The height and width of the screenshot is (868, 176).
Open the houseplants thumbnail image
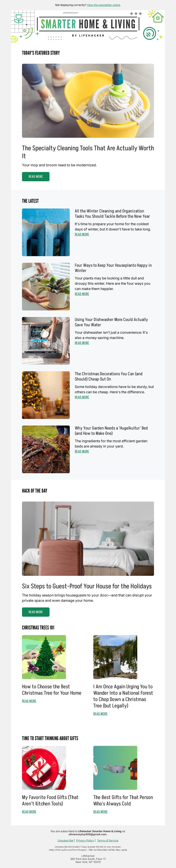tap(46, 286)
